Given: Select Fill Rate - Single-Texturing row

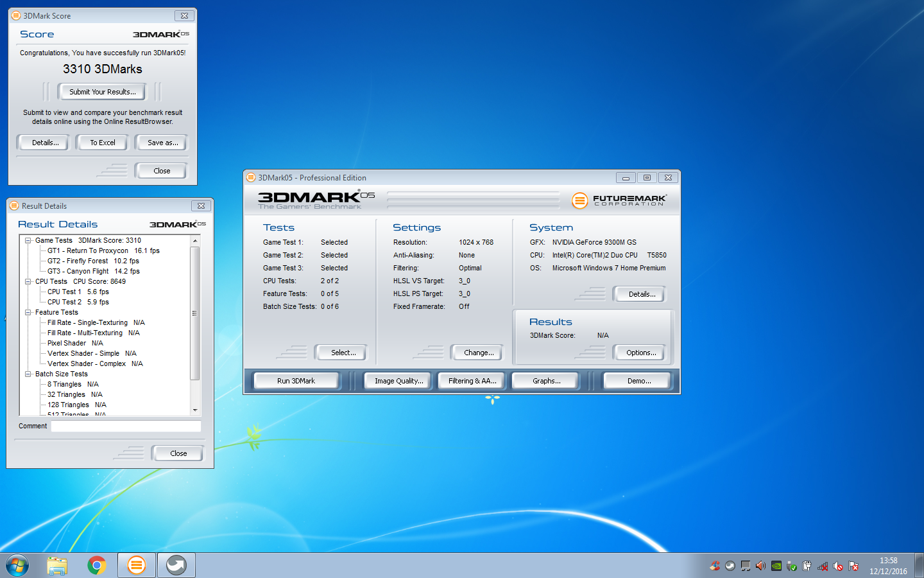Looking at the screenshot, I should click(96, 323).
